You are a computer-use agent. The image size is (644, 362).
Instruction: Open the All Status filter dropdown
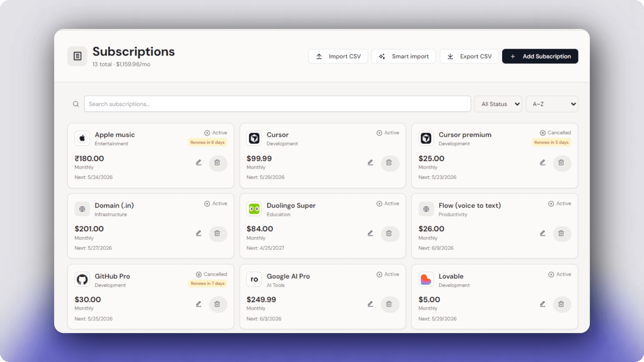[498, 104]
